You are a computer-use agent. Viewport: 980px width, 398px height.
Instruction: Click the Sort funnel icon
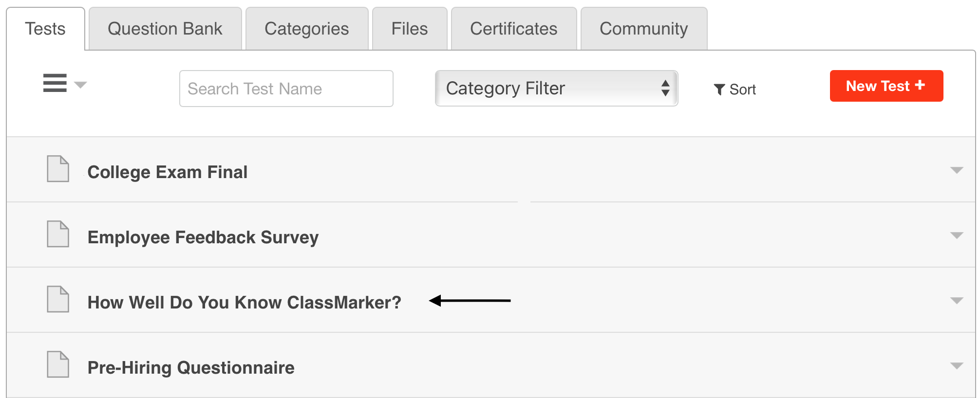pyautogui.click(x=719, y=90)
